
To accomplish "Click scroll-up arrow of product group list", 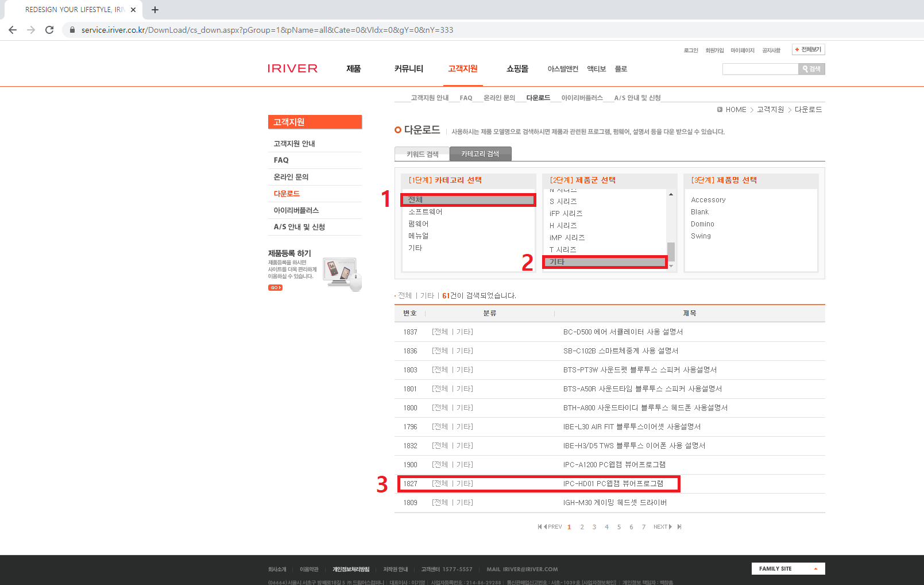I will [671, 194].
